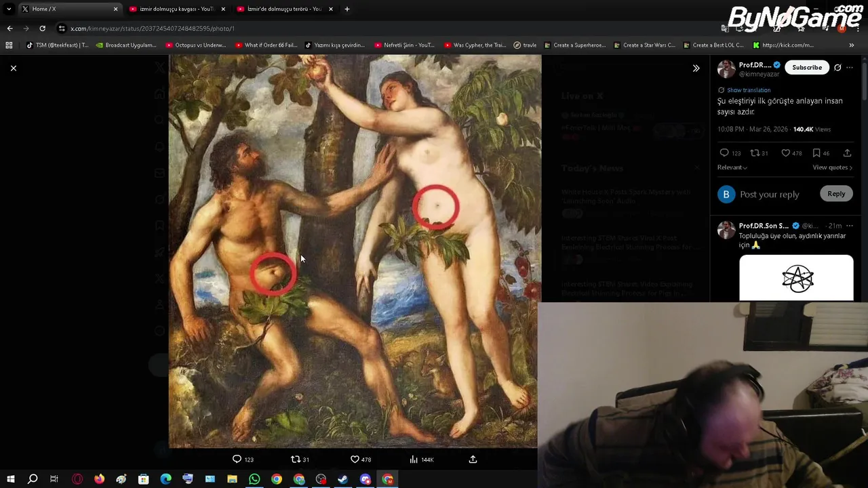Open the reply's more options ellipsis
The image size is (868, 488).
(x=850, y=226)
